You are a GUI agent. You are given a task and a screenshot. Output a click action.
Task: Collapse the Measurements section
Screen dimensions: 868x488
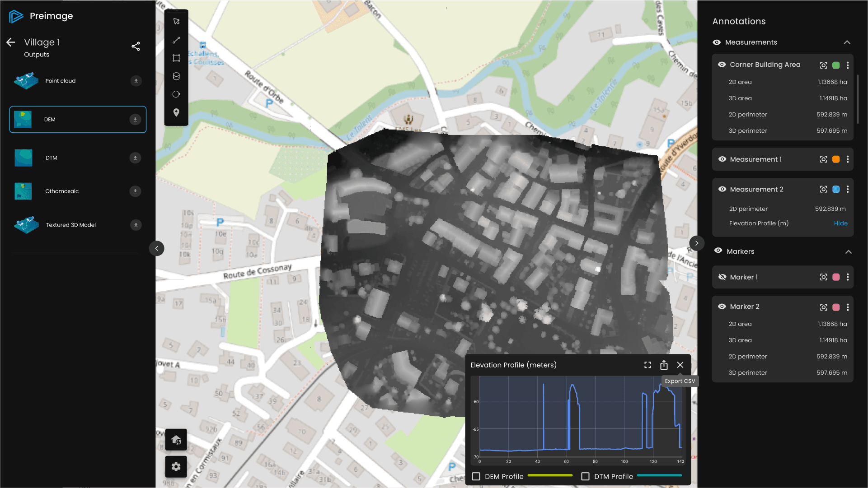[x=847, y=42]
